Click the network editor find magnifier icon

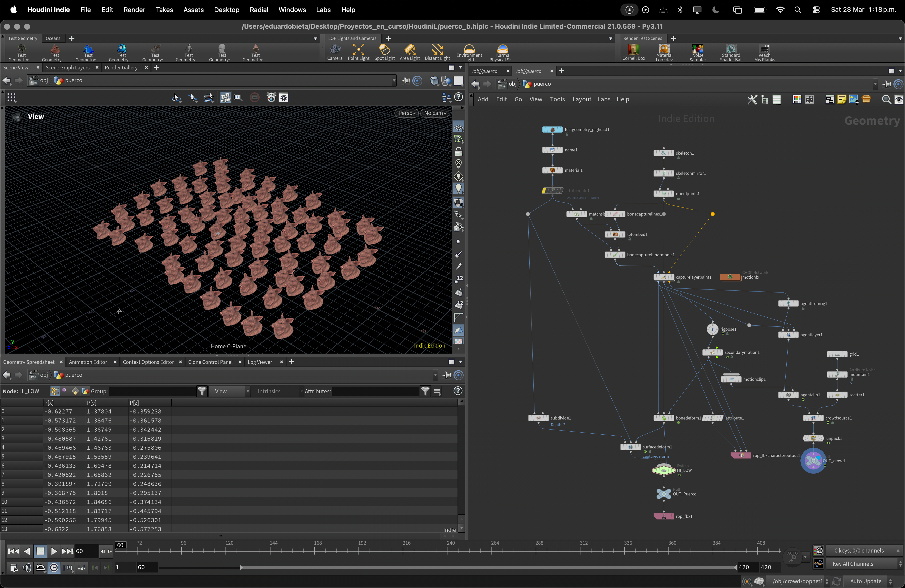(x=886, y=100)
